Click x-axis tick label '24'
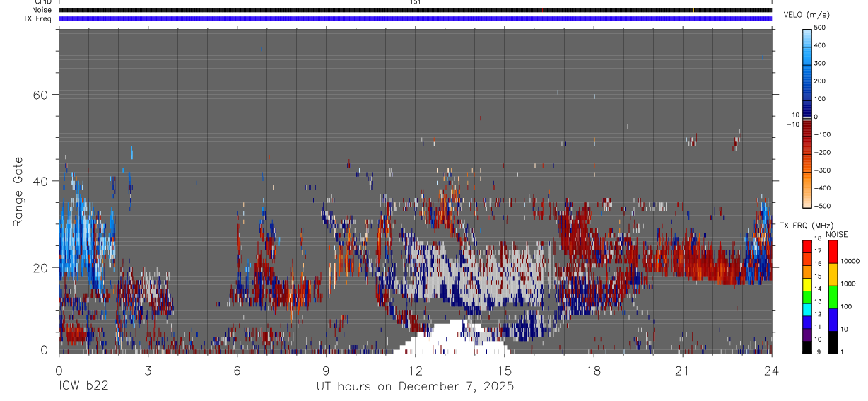 coord(772,371)
